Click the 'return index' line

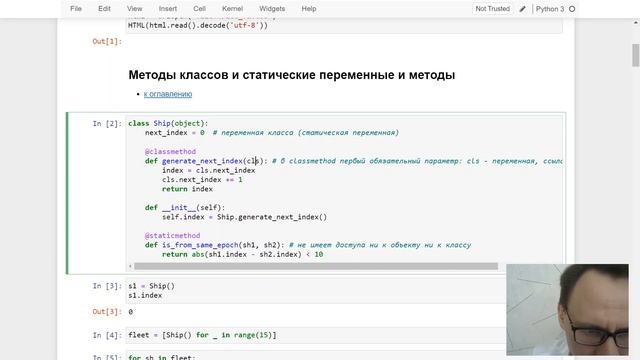pos(187,189)
